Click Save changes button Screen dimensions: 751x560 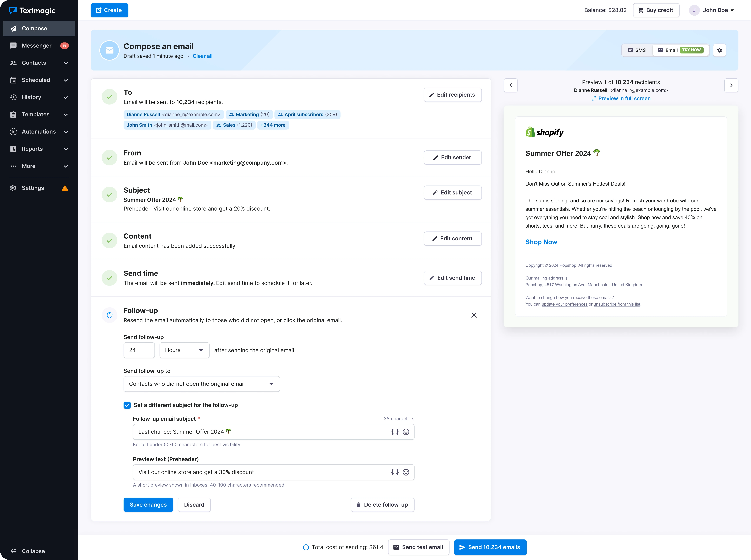point(148,505)
